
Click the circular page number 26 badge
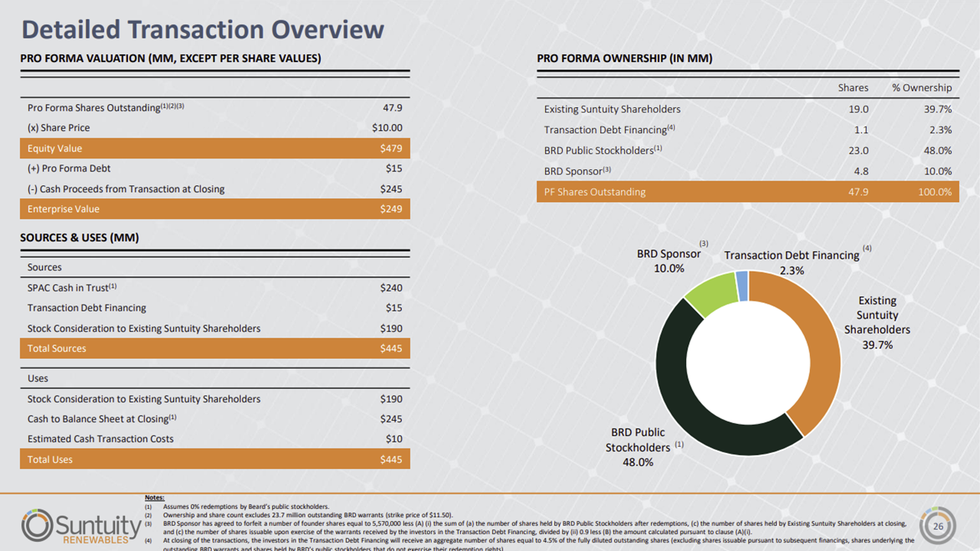pyautogui.click(x=937, y=527)
